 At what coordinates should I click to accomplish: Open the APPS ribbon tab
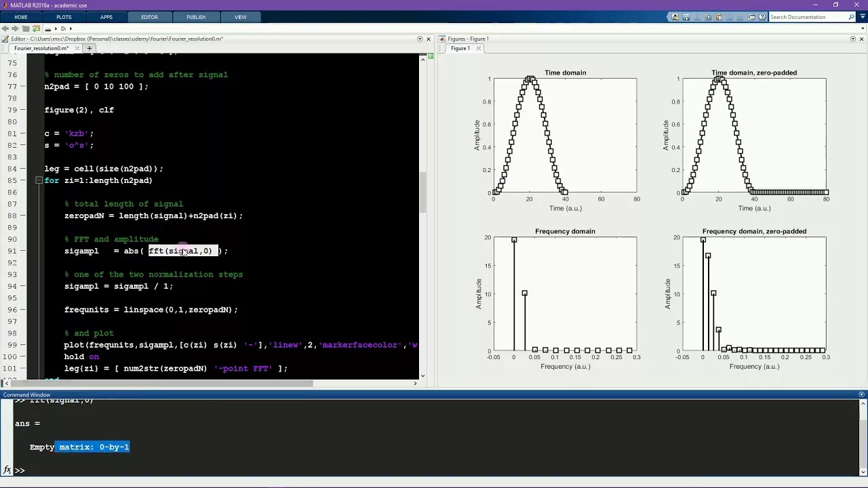point(106,17)
